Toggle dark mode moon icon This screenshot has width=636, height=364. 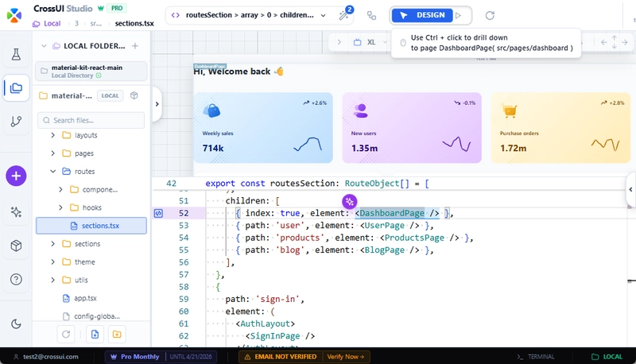(16, 324)
